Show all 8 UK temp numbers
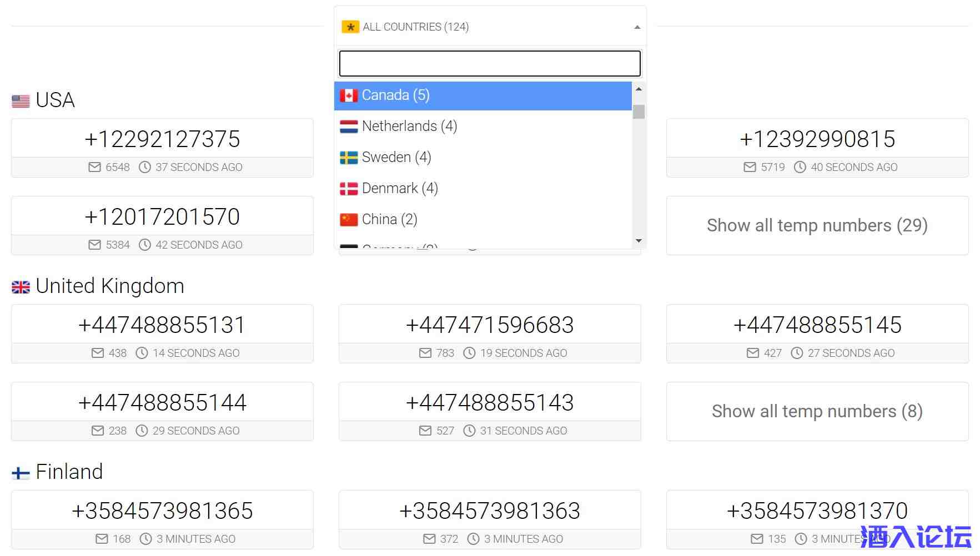Viewport: 980px width, 556px height. click(817, 411)
